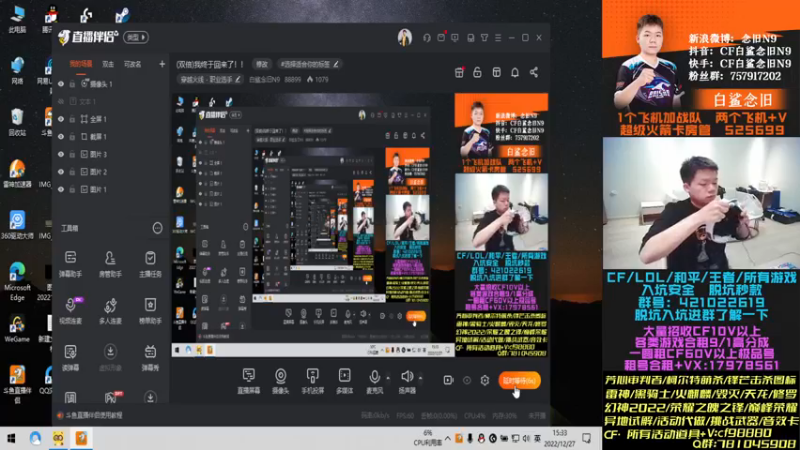Image resolution: width=800 pixels, height=450 pixels.
Task: Click the 扬声器 speaker icon
Action: [407, 377]
